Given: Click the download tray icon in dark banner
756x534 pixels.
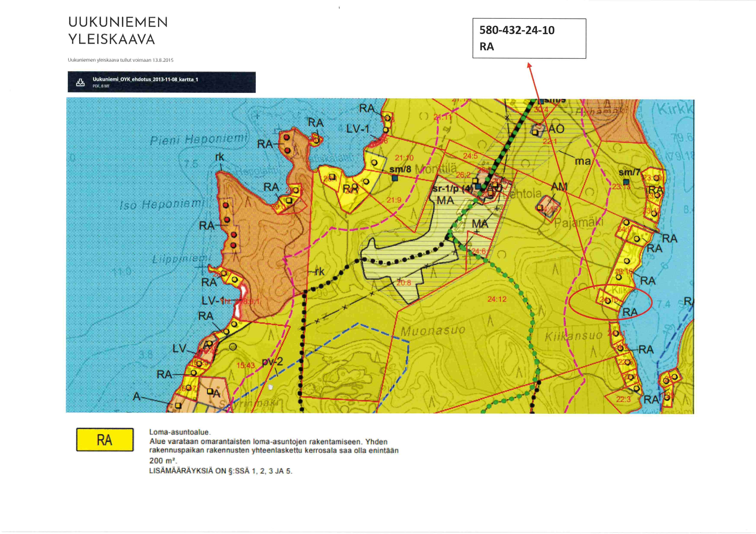Looking at the screenshot, I should click(80, 82).
